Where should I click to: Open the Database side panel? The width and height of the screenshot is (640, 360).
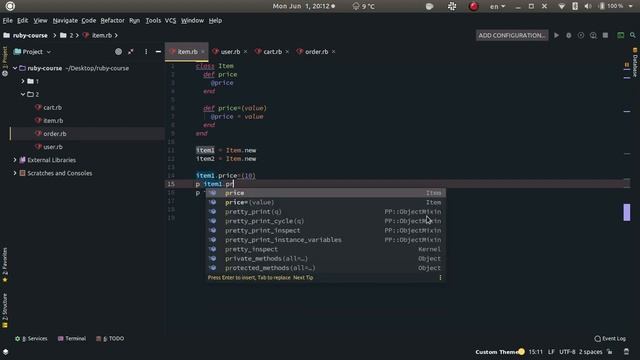click(x=635, y=62)
